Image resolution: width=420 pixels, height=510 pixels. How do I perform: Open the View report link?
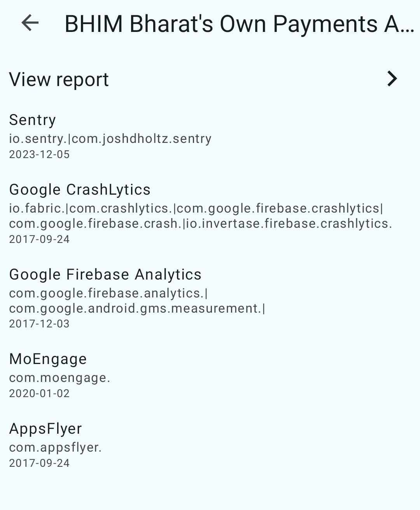click(x=59, y=79)
